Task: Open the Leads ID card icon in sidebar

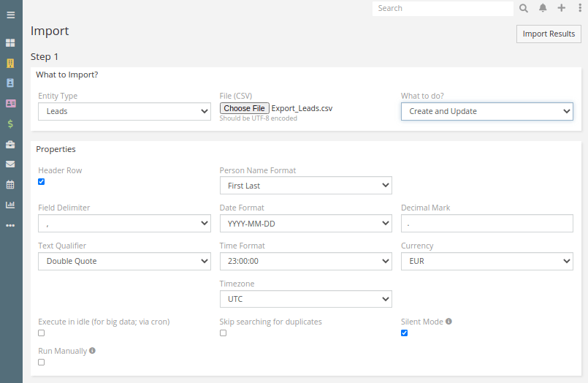Action: (10, 104)
